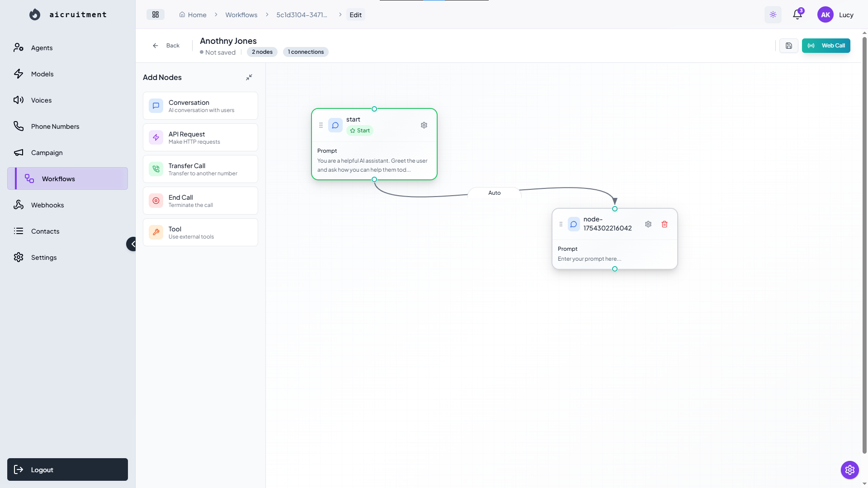Open Settings from the sidebar
The height and width of the screenshot is (488, 868).
(x=67, y=258)
